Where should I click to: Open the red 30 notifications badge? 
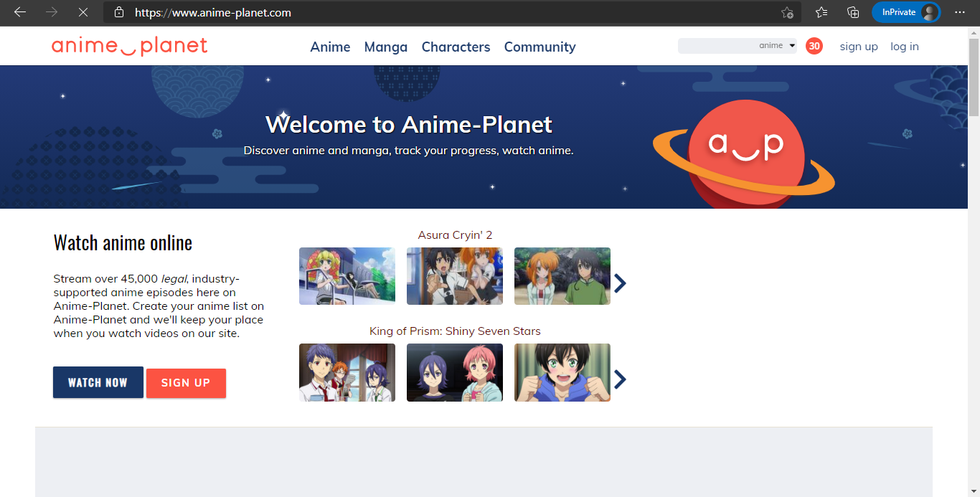click(814, 46)
